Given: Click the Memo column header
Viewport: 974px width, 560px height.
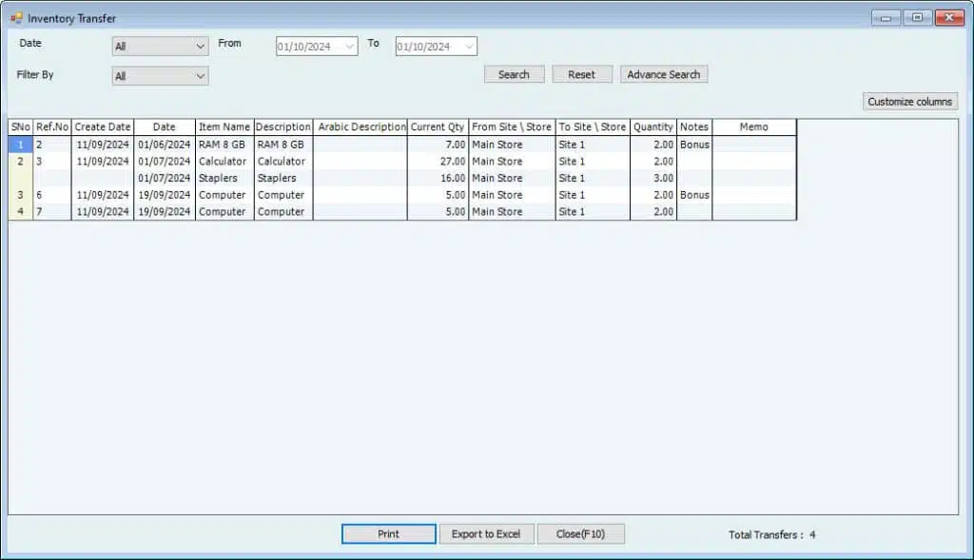Looking at the screenshot, I should [x=754, y=126].
